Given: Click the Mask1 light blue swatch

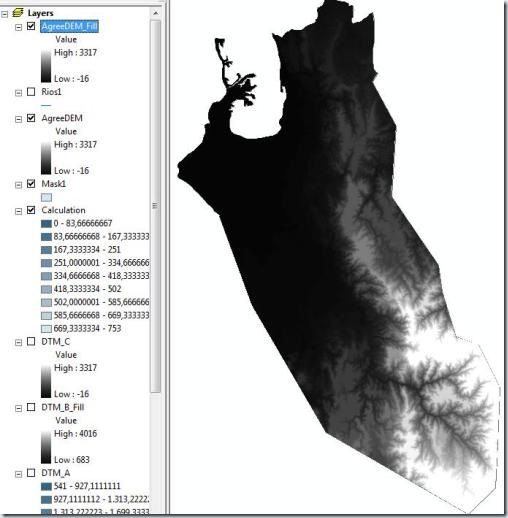Looking at the screenshot, I should coord(46,197).
